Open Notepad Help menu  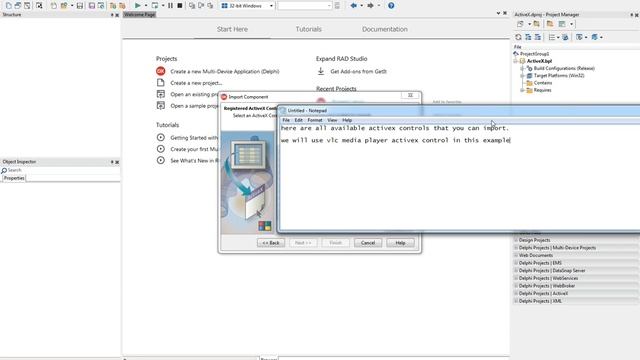point(347,120)
